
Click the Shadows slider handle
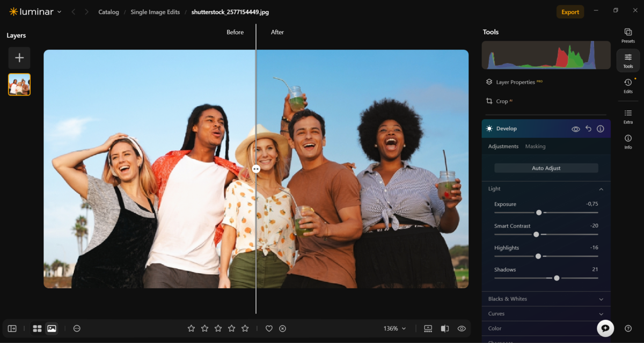[x=557, y=278]
